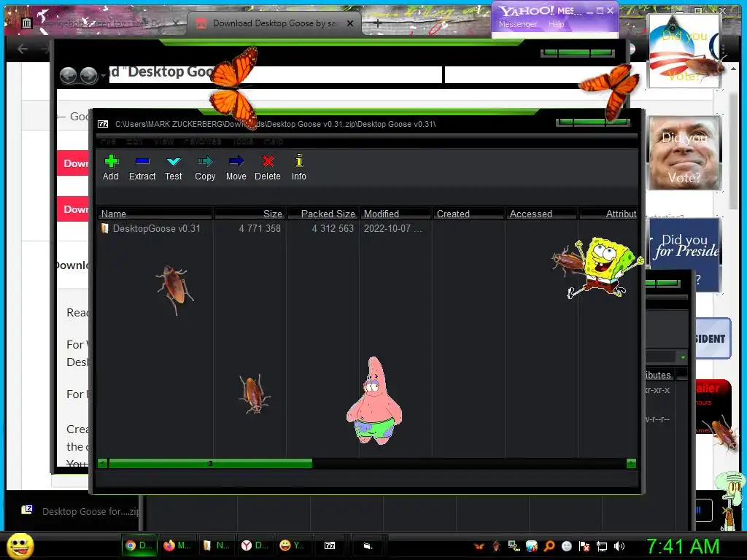The width and height of the screenshot is (747, 560).
Task: Click the Add button in 7-Zip toolbar
Action: pos(111,168)
